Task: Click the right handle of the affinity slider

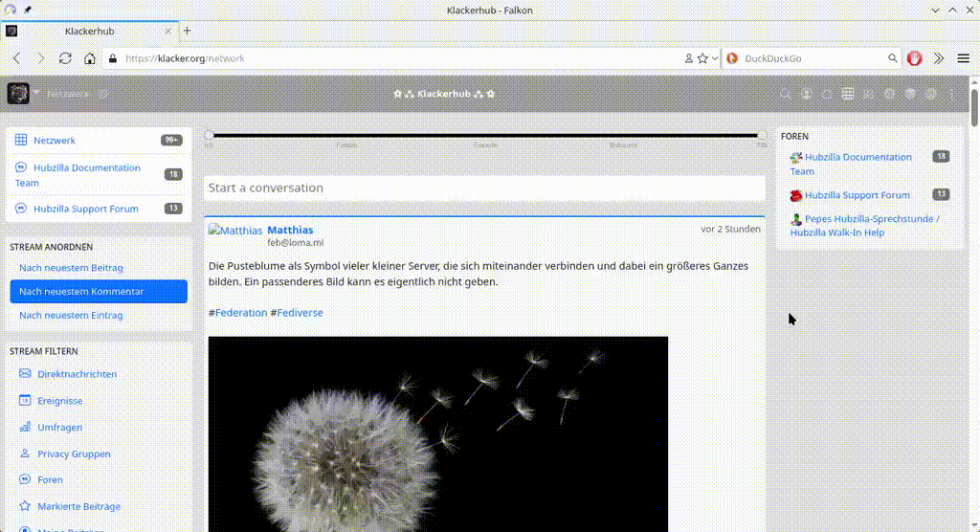Action: click(x=761, y=135)
